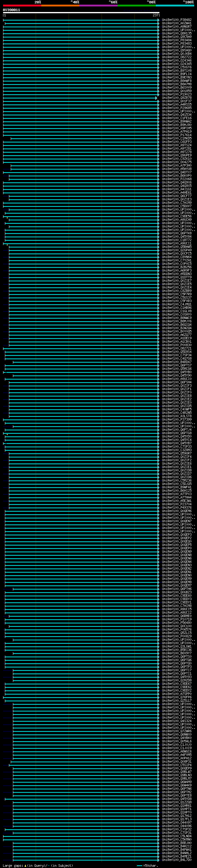The height and width of the screenshot is (868, 197).
Task: Select the UniRef100_A3LST8 label
Action: pyautogui.click(x=177, y=417)
